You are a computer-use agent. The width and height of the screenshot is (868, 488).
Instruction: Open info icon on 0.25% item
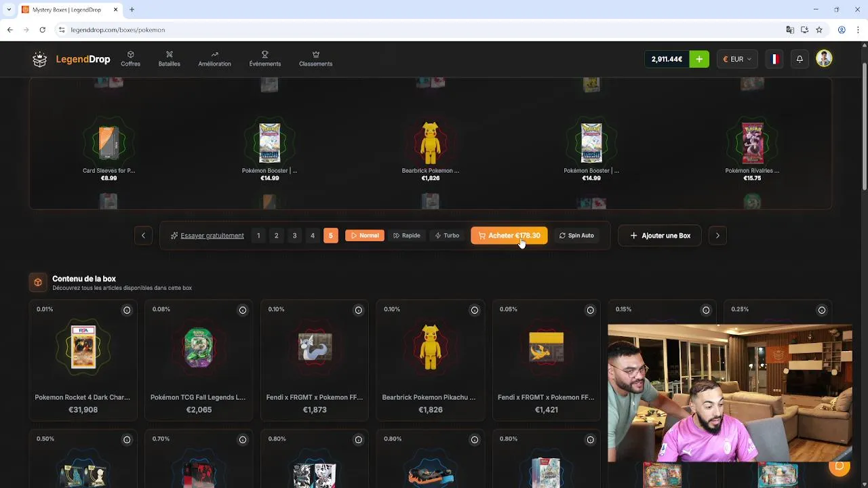tap(822, 310)
